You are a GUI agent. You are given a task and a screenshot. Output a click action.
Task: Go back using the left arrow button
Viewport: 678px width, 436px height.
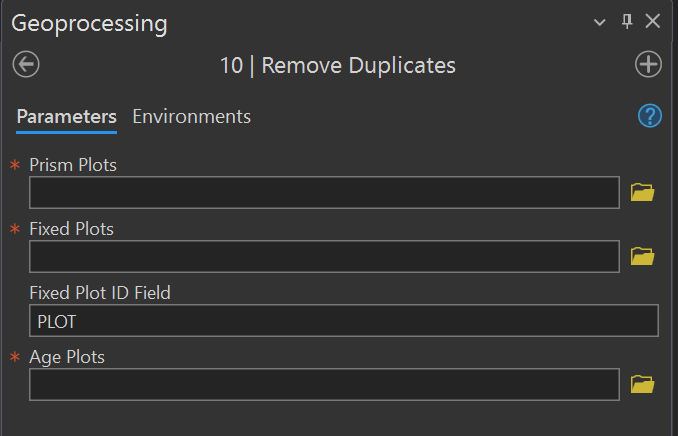point(26,65)
